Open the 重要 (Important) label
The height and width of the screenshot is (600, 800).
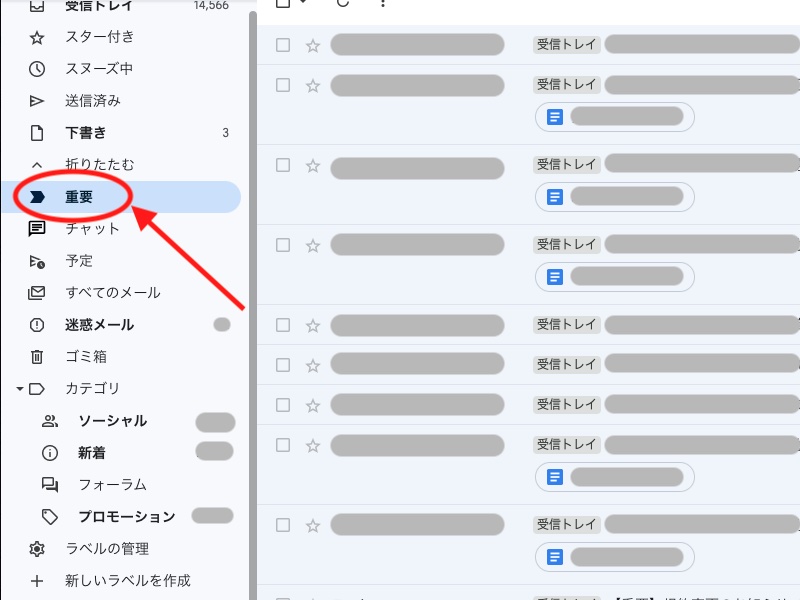click(78, 196)
